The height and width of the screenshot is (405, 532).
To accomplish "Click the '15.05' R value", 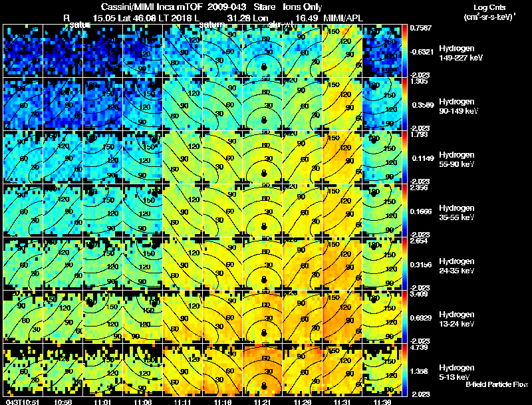I will click(x=104, y=19).
